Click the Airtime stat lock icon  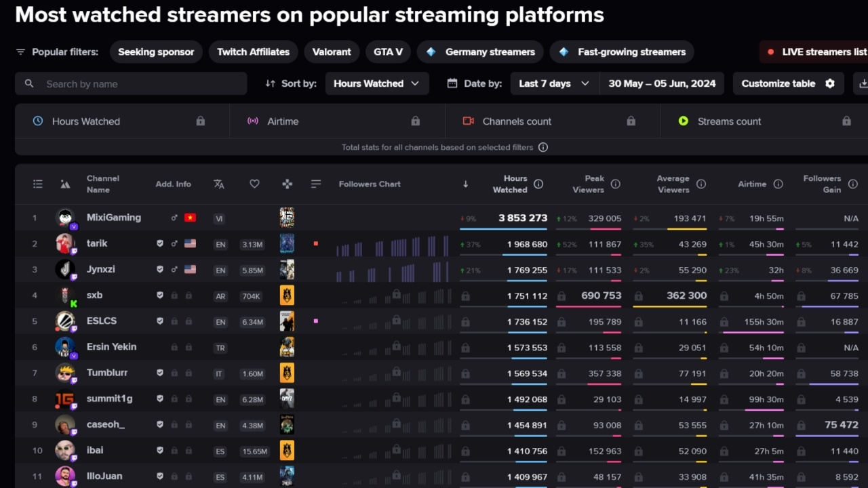(416, 121)
